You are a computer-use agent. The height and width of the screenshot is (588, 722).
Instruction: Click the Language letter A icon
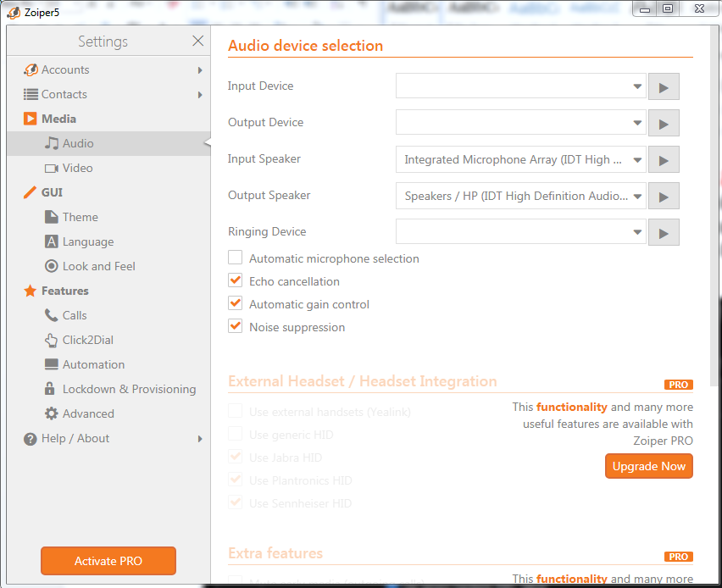click(x=51, y=241)
